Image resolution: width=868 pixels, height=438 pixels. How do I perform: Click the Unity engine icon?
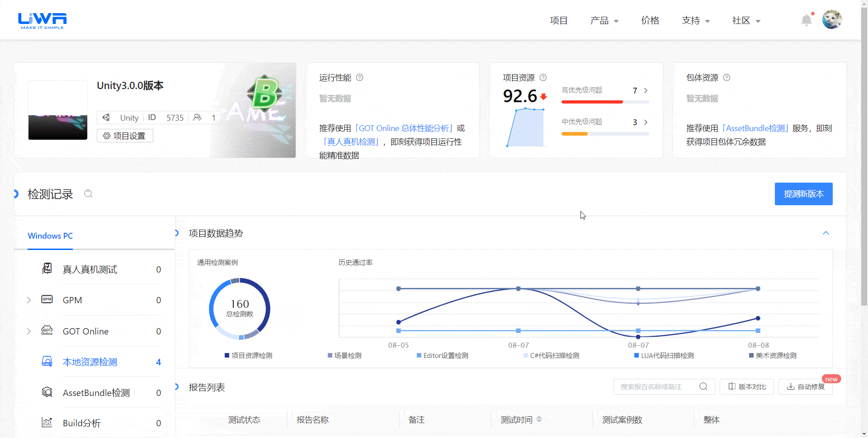pos(106,118)
